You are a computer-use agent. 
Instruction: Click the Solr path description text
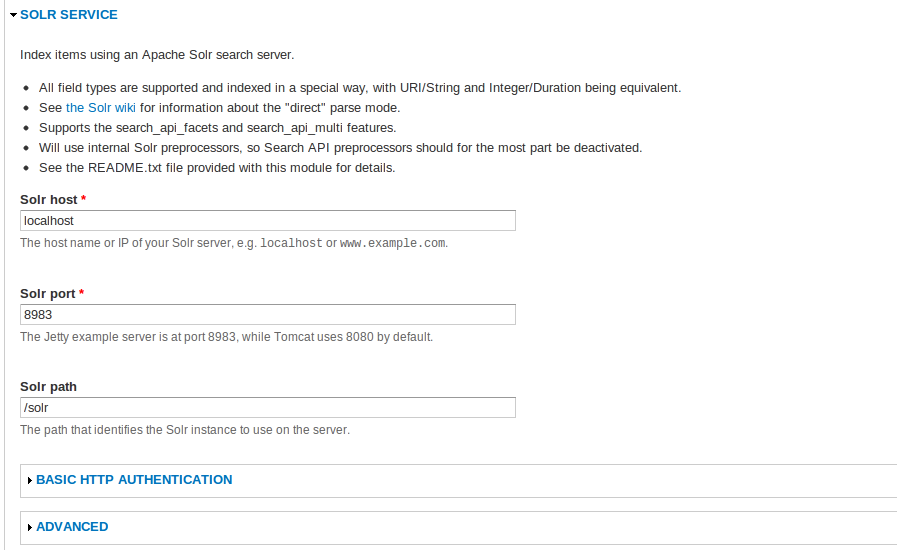(x=185, y=430)
